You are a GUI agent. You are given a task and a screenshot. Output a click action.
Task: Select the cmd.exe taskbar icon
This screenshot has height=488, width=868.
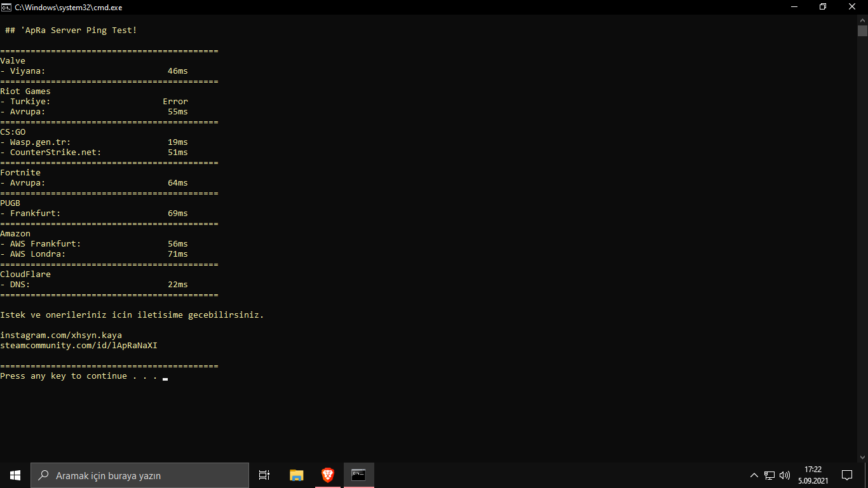pyautogui.click(x=359, y=475)
